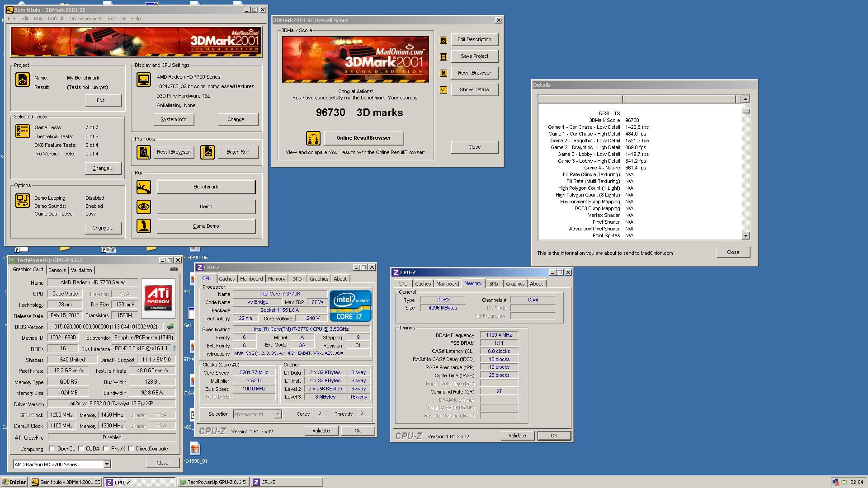Click the Intel Core i7 logo in CPU-Z
The image size is (868, 488).
350,306
